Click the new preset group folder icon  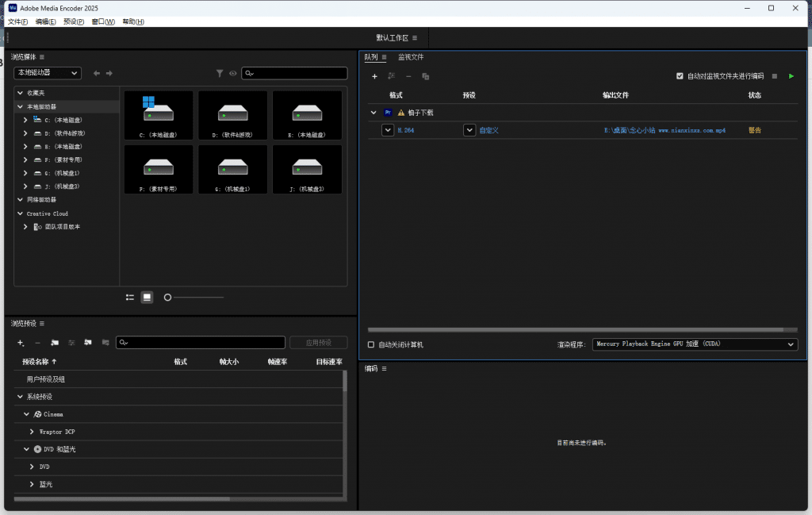pyautogui.click(x=55, y=343)
